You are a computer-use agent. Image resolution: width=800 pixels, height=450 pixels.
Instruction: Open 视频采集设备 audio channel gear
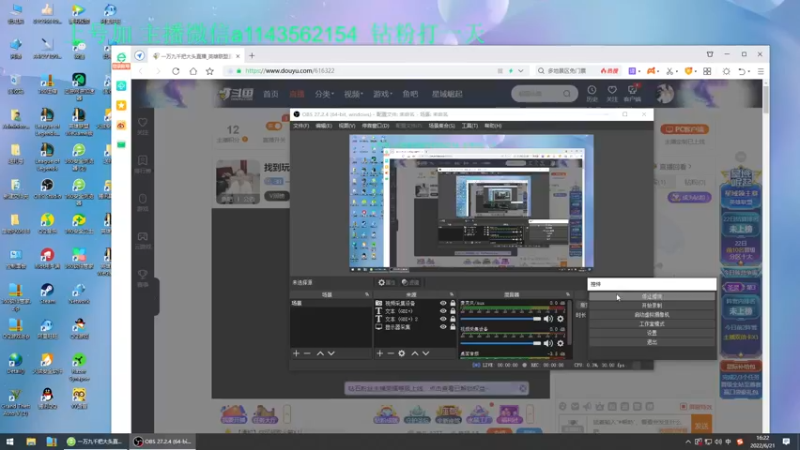[x=560, y=343]
